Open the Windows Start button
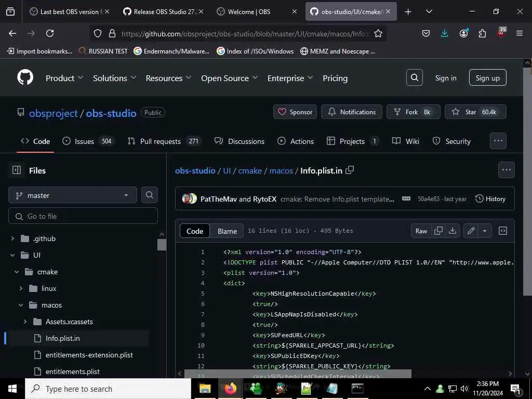This screenshot has width=532, height=399. point(12,389)
